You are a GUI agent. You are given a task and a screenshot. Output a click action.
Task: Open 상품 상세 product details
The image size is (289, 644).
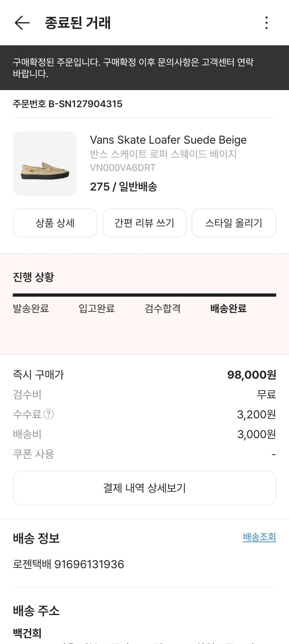(x=55, y=223)
